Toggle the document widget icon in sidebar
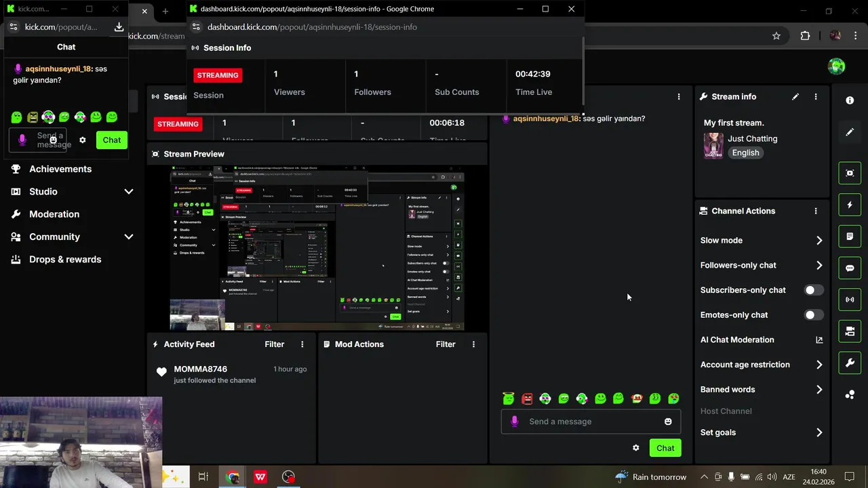The height and width of the screenshot is (488, 868). 850,237
